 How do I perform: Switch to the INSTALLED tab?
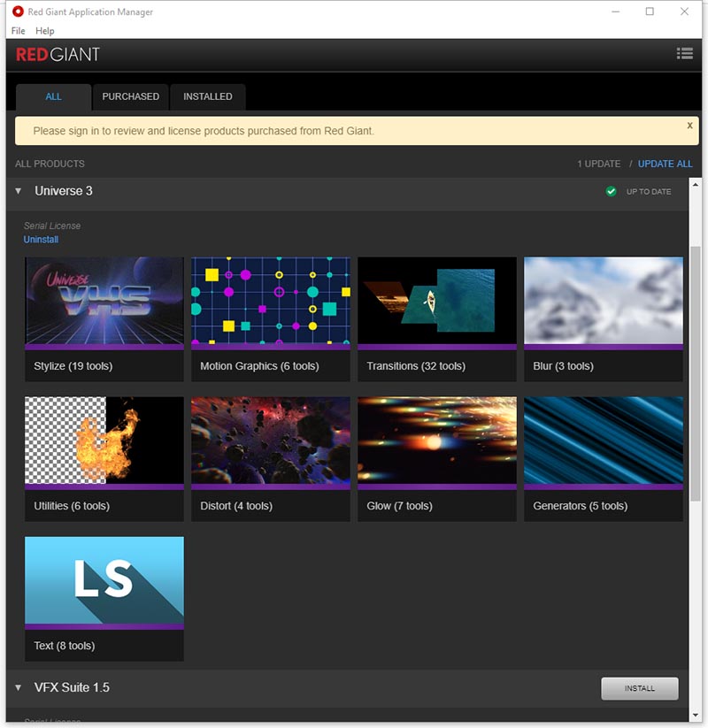[x=208, y=96]
